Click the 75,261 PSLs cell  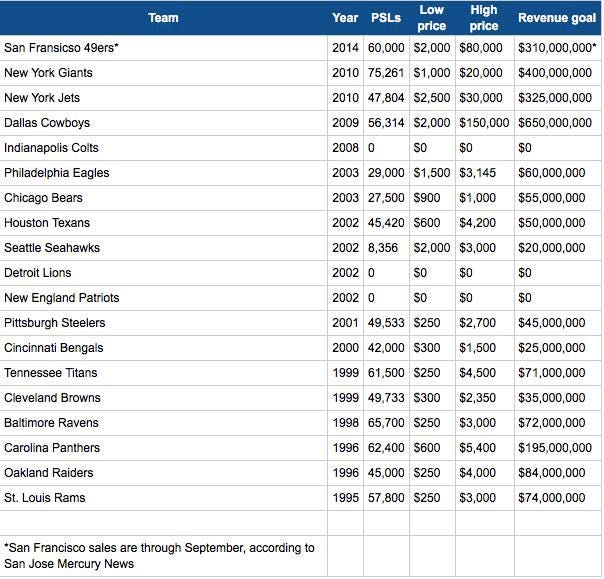(x=386, y=73)
